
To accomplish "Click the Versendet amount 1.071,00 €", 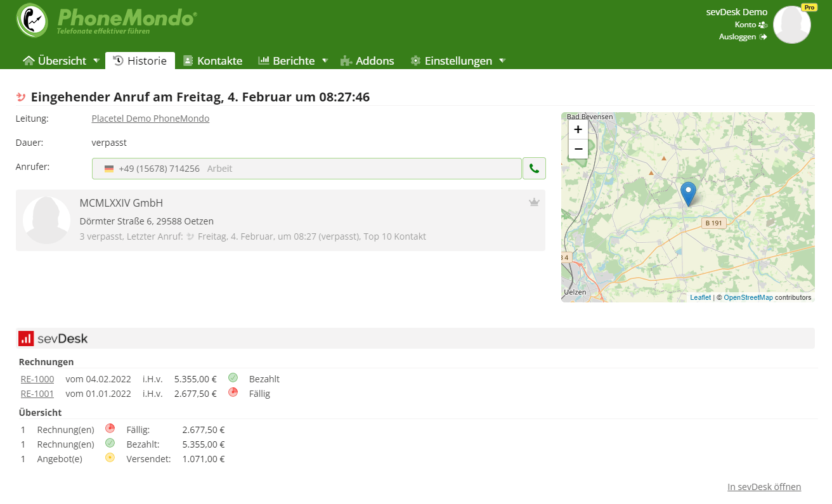I will pyautogui.click(x=204, y=459).
